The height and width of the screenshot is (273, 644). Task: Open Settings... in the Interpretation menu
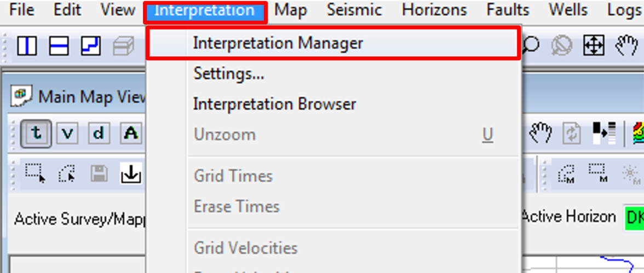pos(229,74)
